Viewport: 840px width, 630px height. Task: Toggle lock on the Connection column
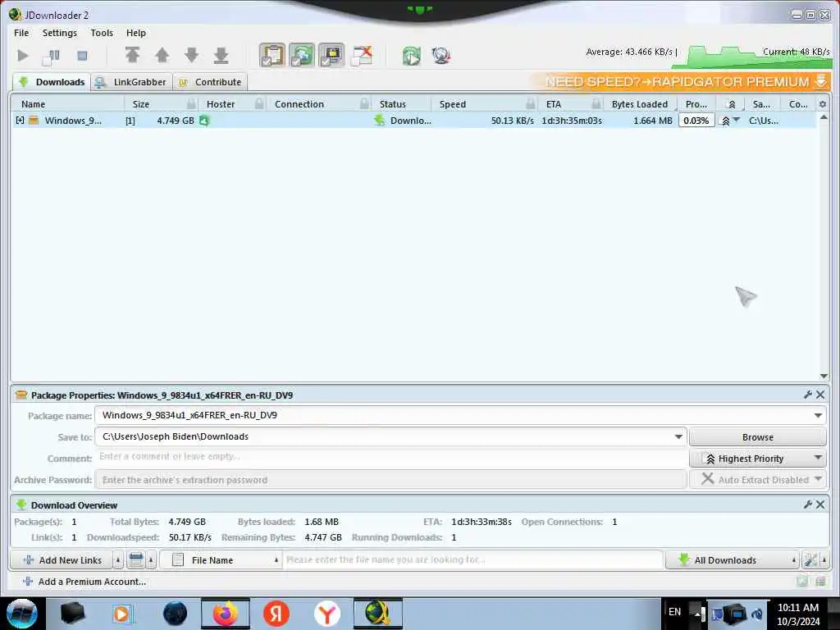[364, 104]
